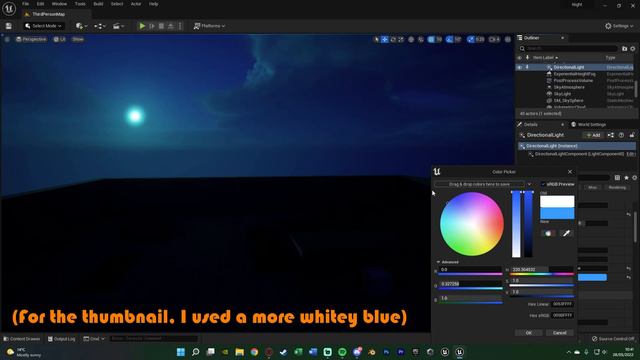Screen dimensions: 640x360
Task: Toggle Details panel lock icon
Action: [632, 135]
